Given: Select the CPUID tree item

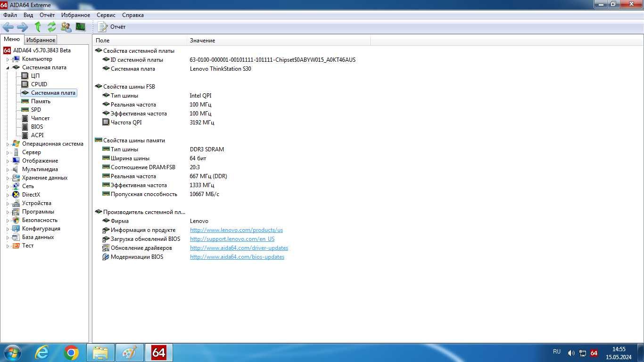Looking at the screenshot, I should point(39,84).
